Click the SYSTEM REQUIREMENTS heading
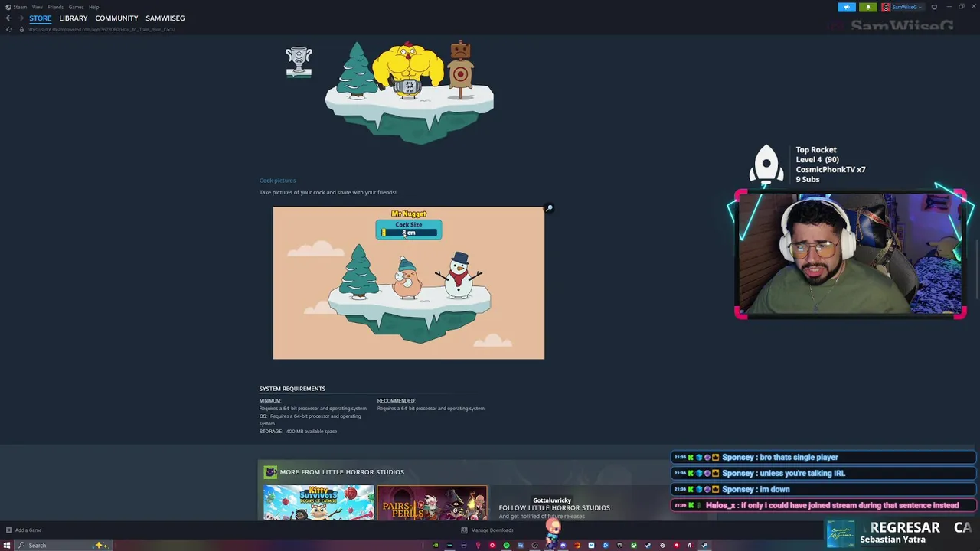Screen dimensions: 980x551 click(292, 389)
